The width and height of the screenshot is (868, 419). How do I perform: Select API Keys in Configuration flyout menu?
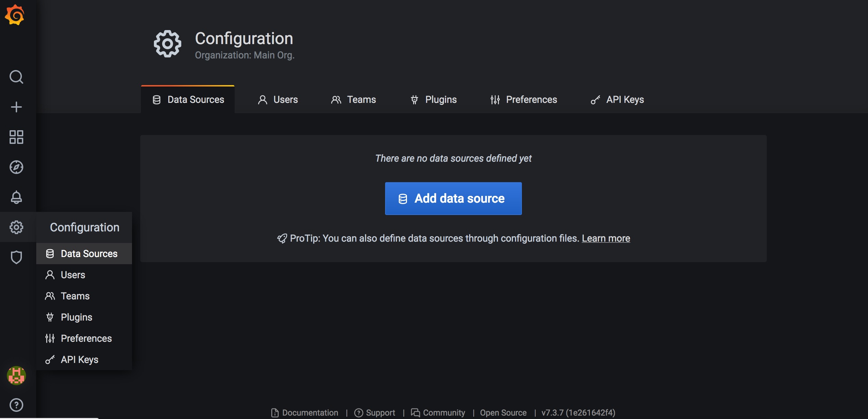(x=79, y=360)
